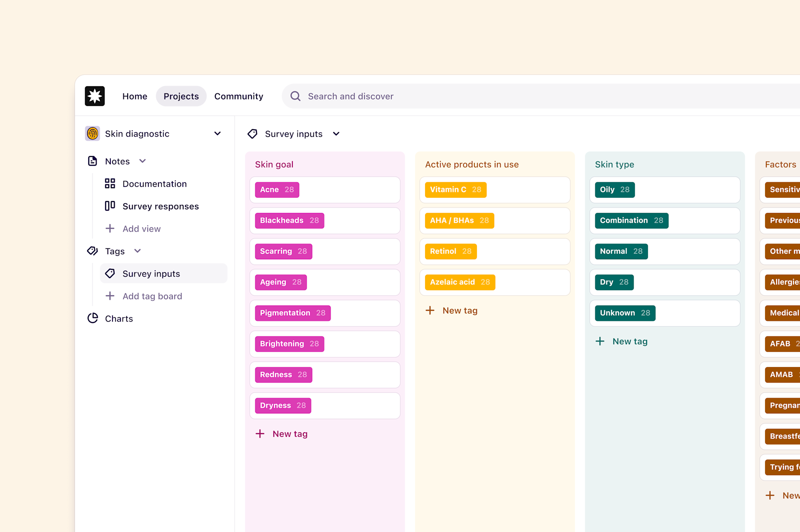800x532 pixels.
Task: Click the Notes document icon
Action: (92, 161)
